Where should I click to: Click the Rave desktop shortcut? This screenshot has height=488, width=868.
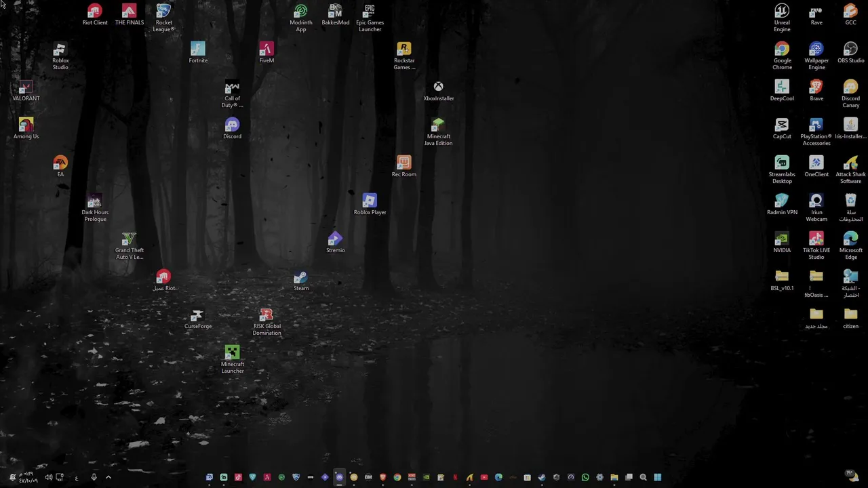coord(816,15)
